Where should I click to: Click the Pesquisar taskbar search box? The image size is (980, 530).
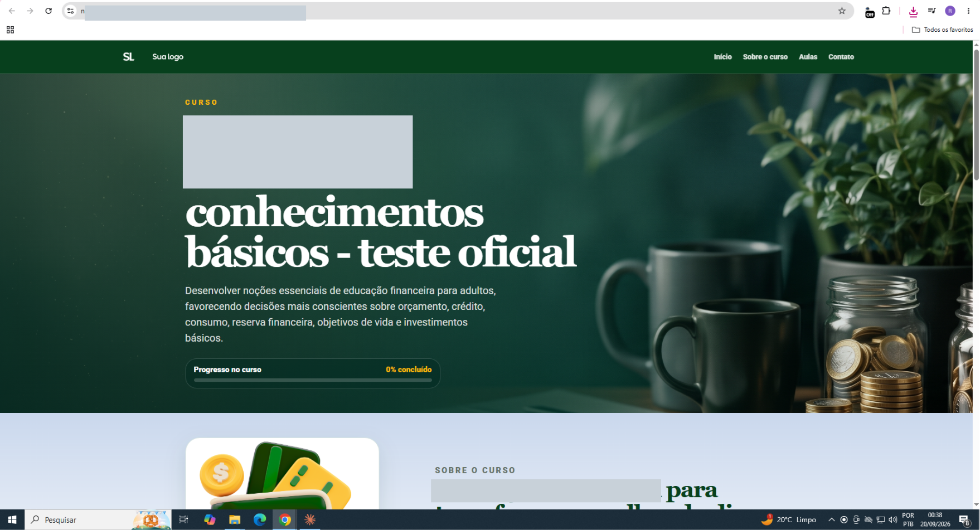(x=98, y=520)
